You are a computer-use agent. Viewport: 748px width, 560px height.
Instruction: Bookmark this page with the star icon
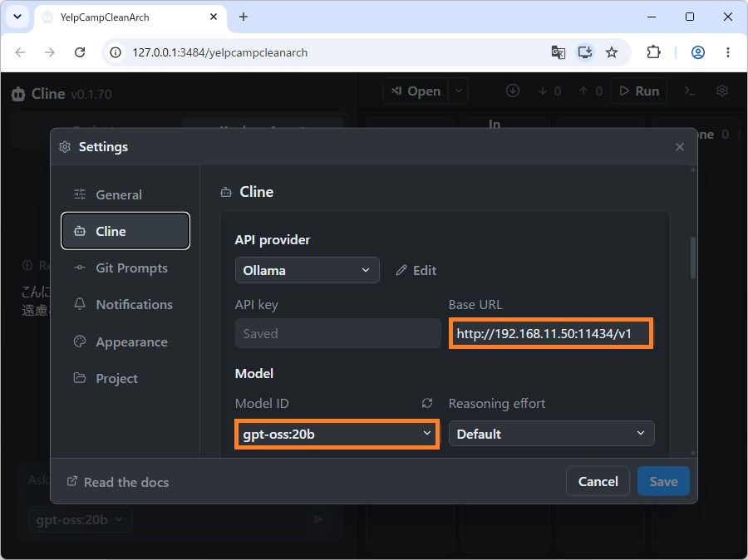pos(612,52)
